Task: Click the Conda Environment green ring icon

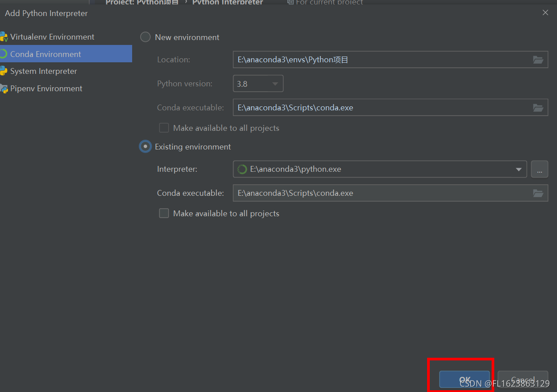Action: (4, 54)
